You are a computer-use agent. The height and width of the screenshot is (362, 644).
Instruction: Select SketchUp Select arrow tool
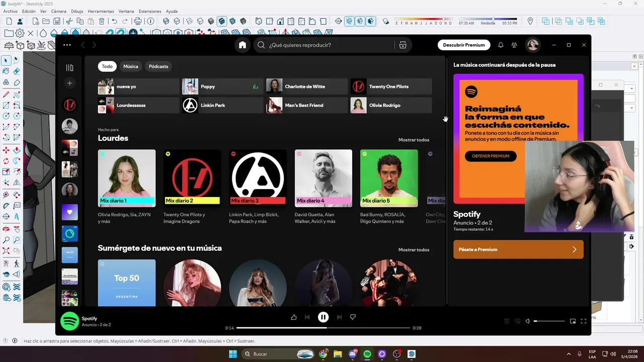[x=6, y=60]
